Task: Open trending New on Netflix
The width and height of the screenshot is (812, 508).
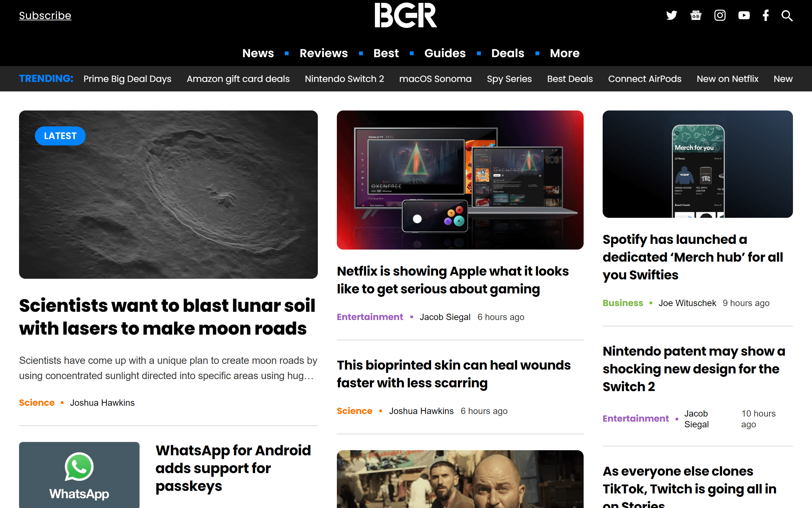Action: pyautogui.click(x=727, y=79)
